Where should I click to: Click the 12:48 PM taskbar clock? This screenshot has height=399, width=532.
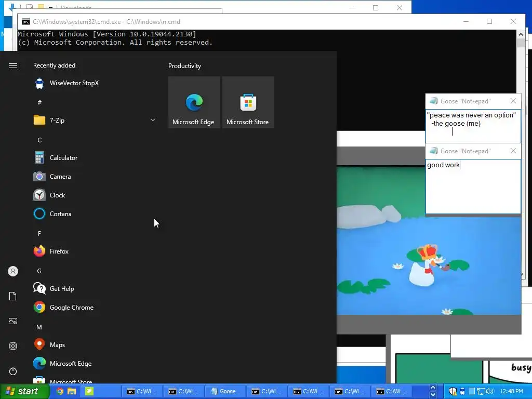511,391
